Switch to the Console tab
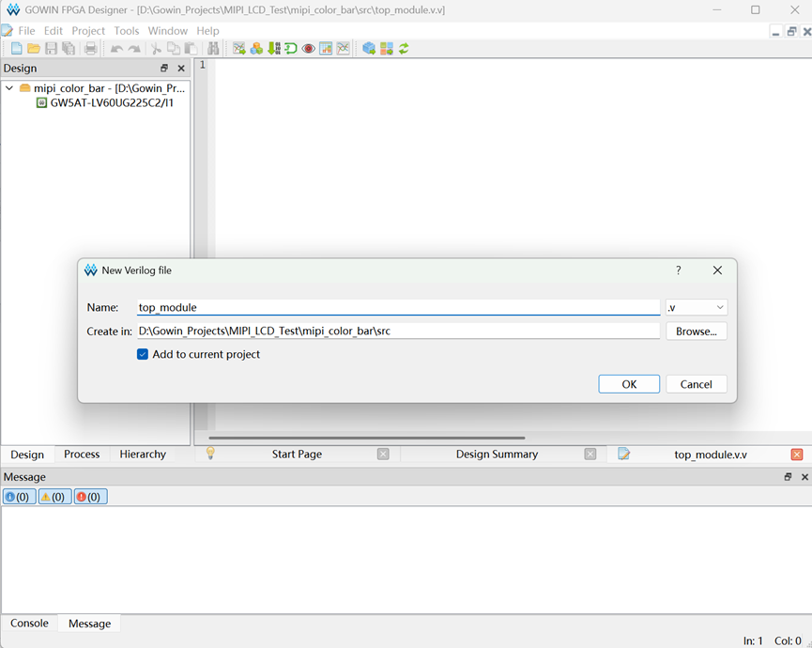This screenshot has width=812, height=648. click(x=29, y=624)
